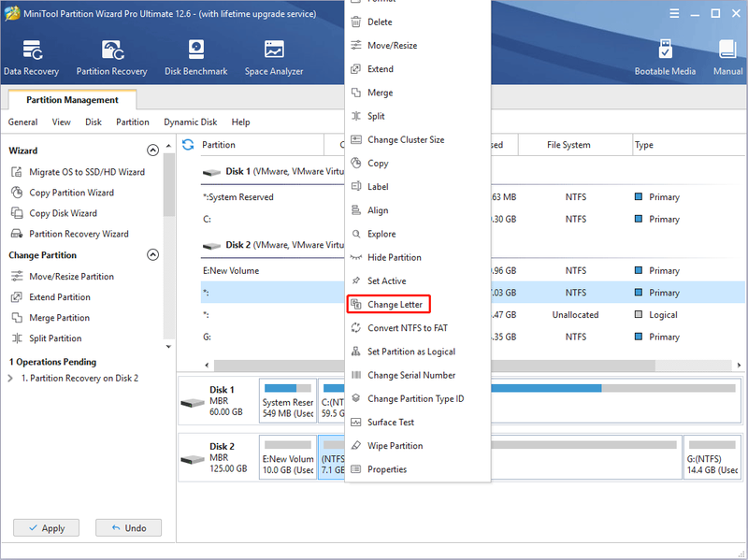Screen dimensions: 748x560
Task: Select Surface Test option
Action: 417,423
